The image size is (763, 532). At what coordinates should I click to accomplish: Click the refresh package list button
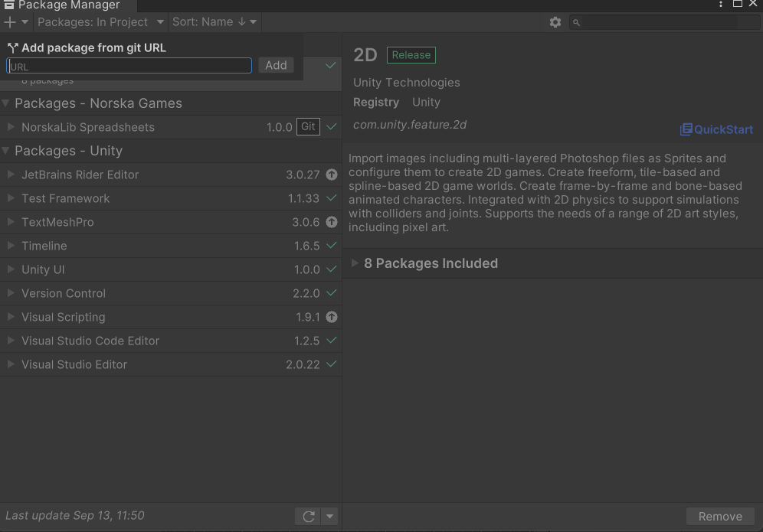click(x=308, y=516)
